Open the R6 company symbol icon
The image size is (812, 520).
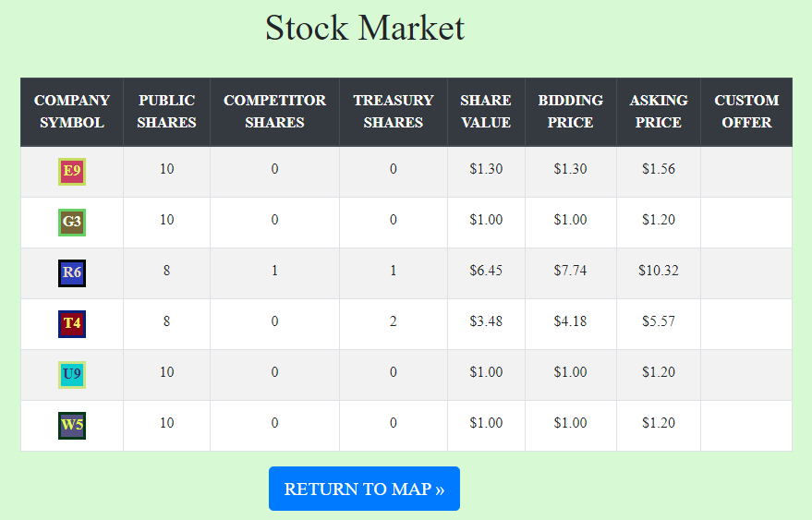72,273
